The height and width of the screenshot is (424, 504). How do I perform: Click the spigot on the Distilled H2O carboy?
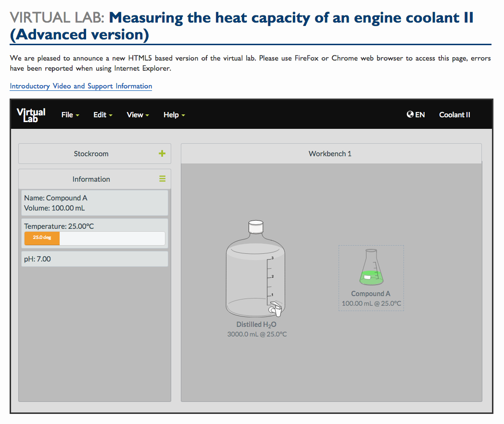277,310
